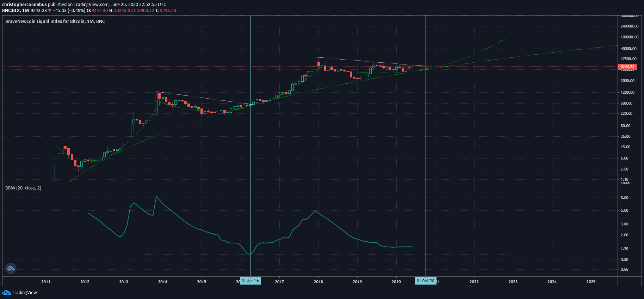Click the 17500.00 price axis label
The height and width of the screenshot is (299, 644).
point(628,59)
